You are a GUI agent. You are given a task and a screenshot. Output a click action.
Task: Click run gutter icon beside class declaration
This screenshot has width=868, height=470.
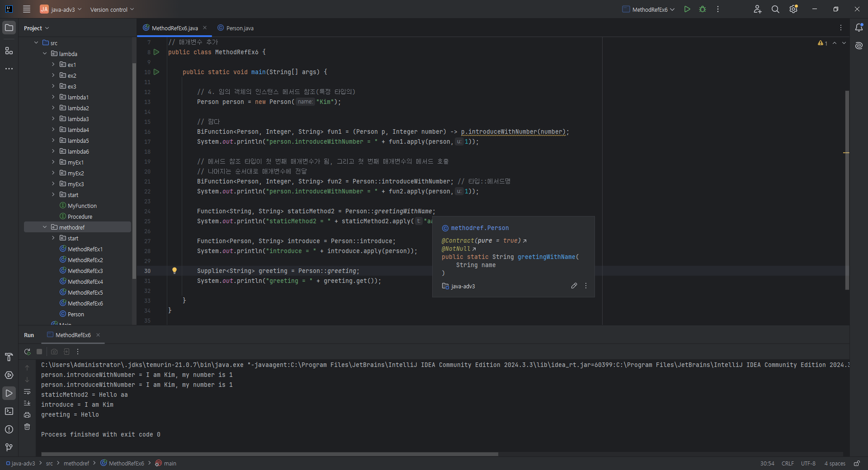tap(156, 52)
